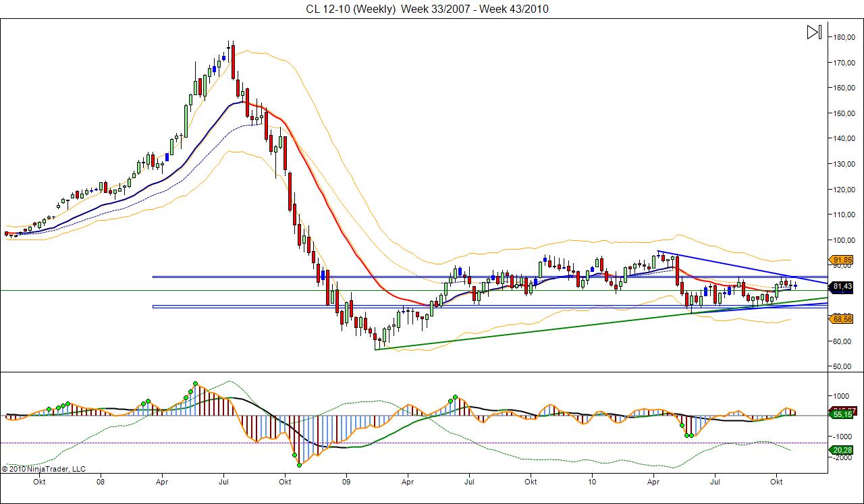Click the 120,00 price axis label
864x504 pixels.
point(843,190)
